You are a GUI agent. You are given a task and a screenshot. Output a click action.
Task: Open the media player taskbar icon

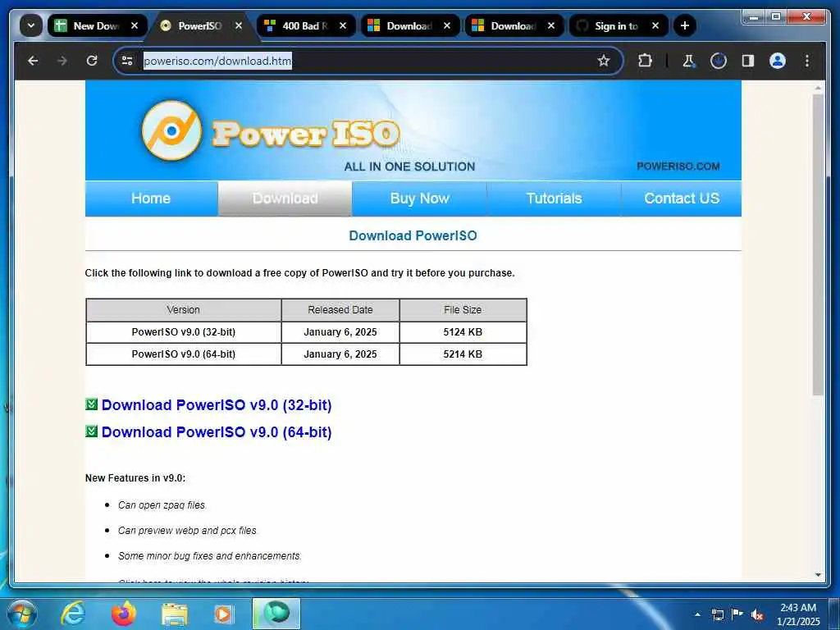223,614
